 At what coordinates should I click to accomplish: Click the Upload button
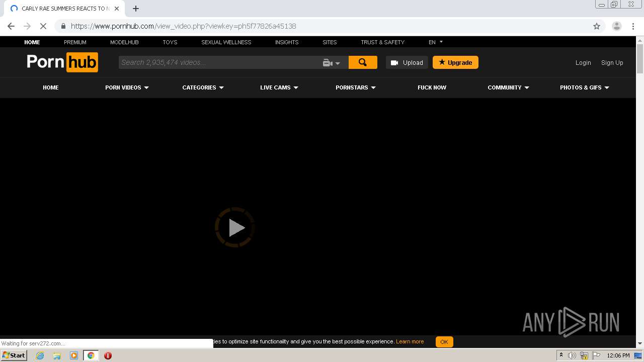tap(407, 62)
